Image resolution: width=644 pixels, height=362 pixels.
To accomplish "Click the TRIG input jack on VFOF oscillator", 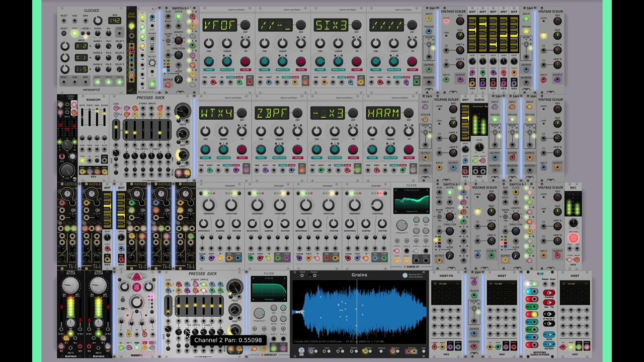I will (204, 82).
